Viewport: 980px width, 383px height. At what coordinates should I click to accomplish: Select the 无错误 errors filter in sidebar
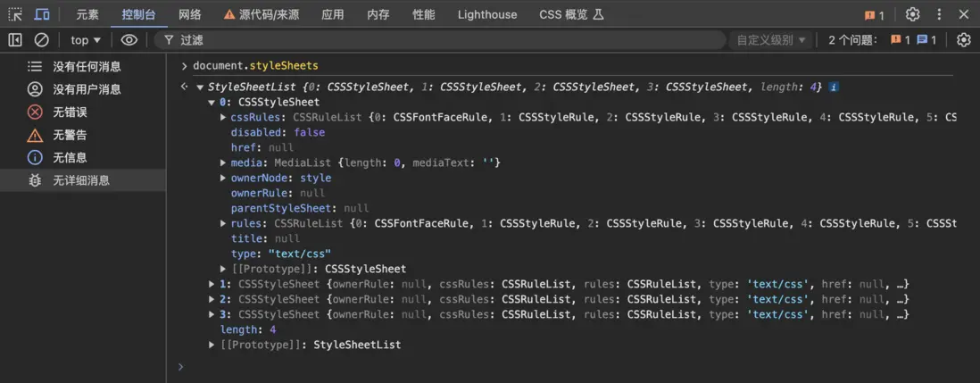point(70,112)
